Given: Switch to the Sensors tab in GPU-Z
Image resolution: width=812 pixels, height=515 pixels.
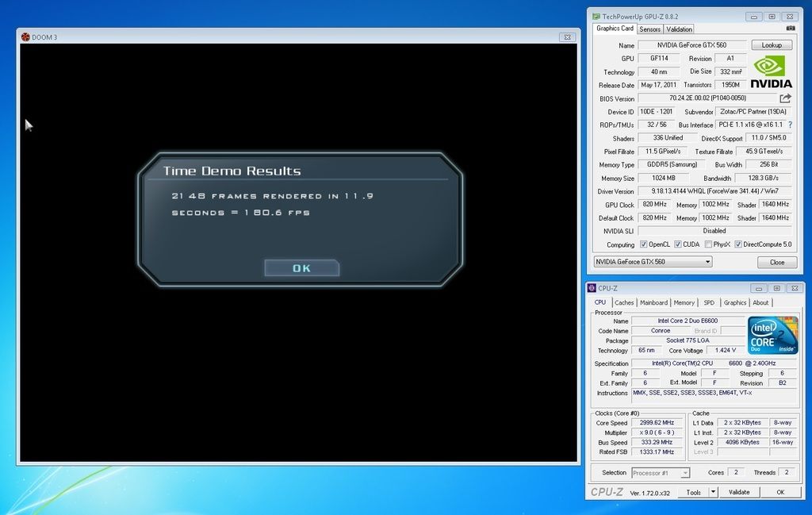Looking at the screenshot, I should (650, 29).
